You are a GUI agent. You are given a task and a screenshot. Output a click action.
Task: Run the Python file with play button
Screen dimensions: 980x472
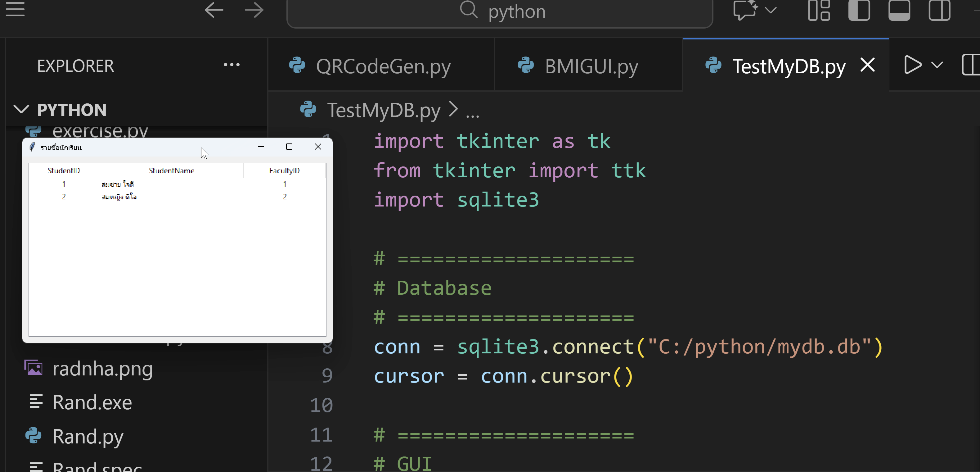coord(912,65)
